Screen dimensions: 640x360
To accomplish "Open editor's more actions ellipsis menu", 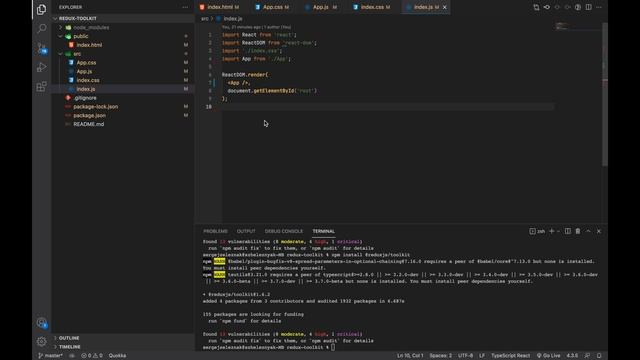I will coord(599,7).
